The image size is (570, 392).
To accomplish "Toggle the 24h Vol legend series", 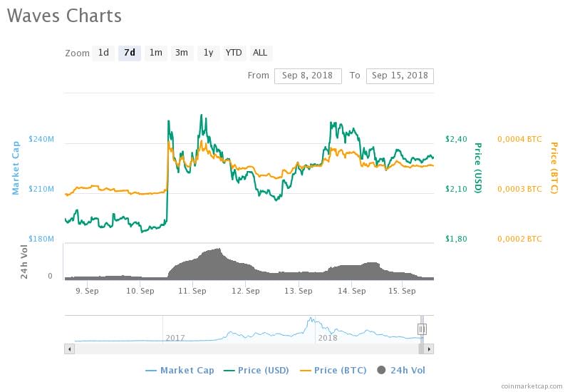I will coord(401,371).
